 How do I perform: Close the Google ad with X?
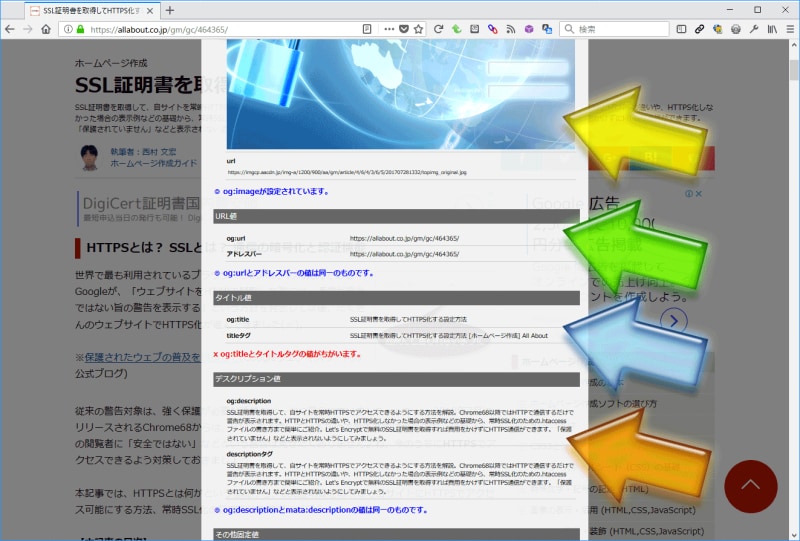tap(698, 193)
